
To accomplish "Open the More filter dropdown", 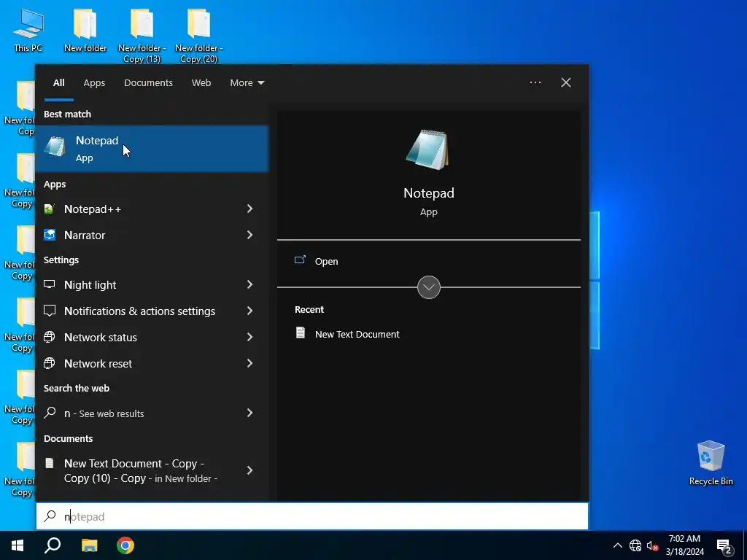I will tap(247, 83).
